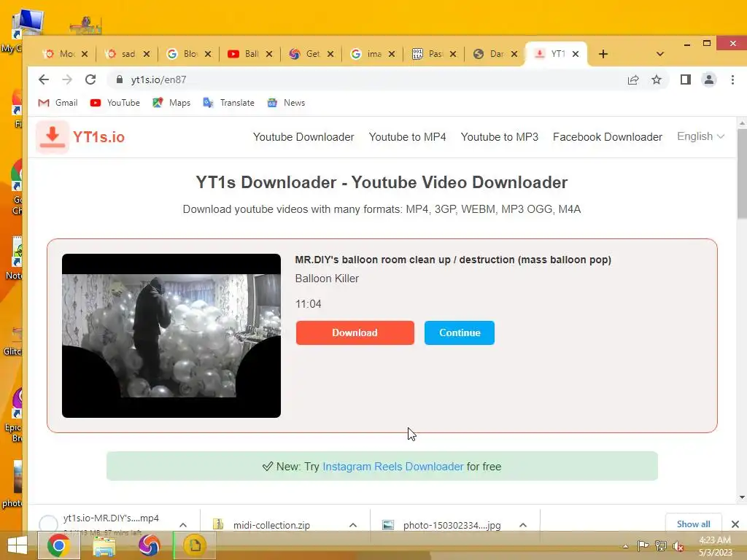The height and width of the screenshot is (560, 747).
Task: Click the page vertical scrollbar thumb
Action: (x=742, y=173)
